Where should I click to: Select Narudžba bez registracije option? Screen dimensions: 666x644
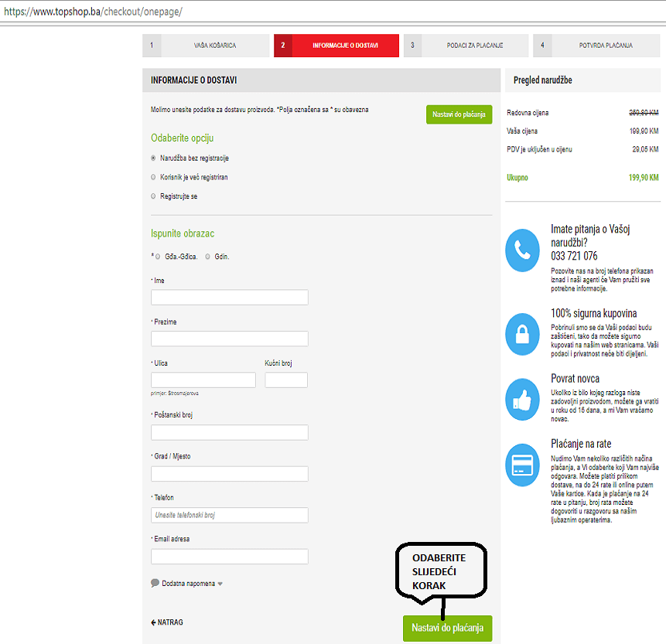tap(153, 158)
